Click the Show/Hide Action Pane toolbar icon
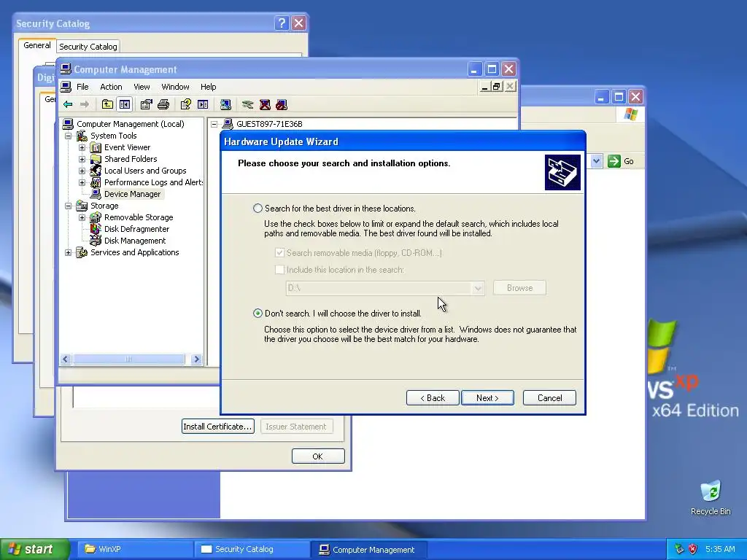 tap(203, 104)
